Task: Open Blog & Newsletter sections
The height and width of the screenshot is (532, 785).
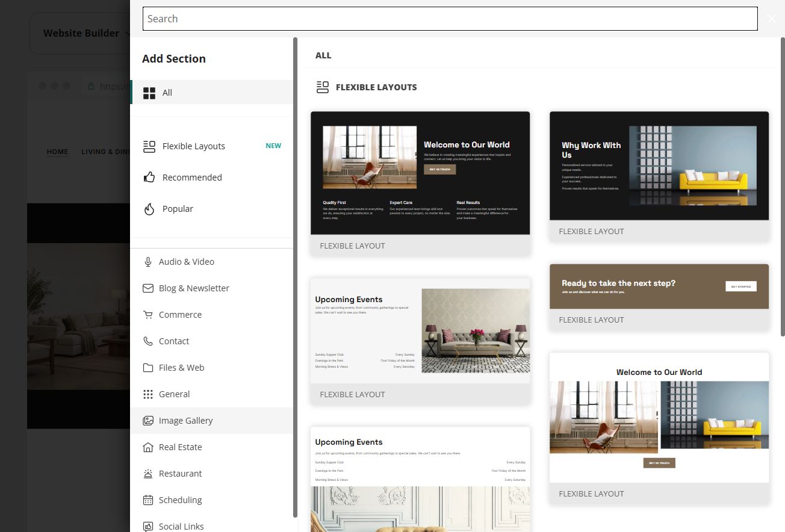Action: (x=212, y=288)
